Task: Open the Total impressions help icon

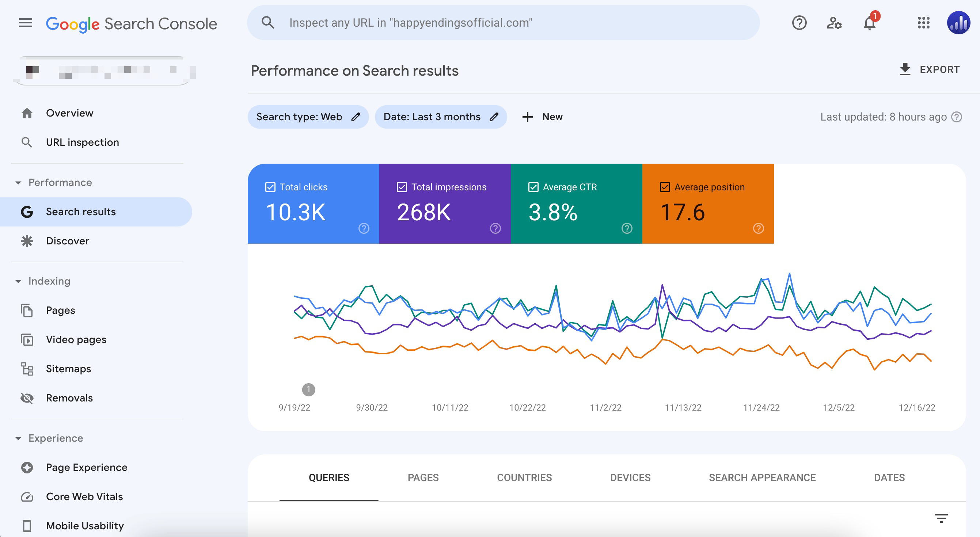Action: (495, 228)
